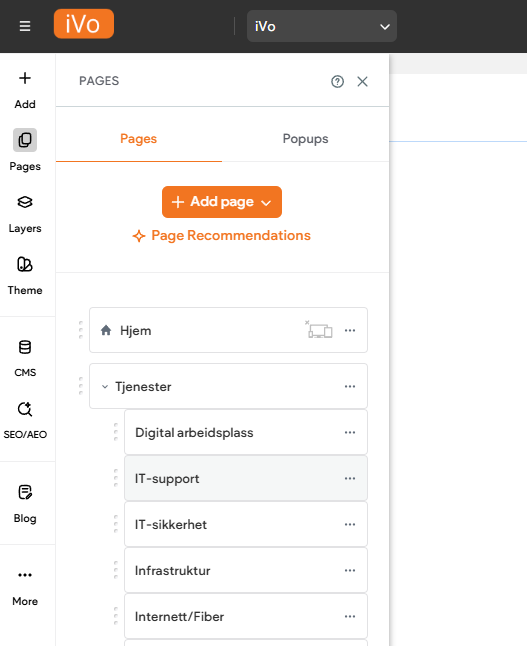Switch to the Popups tab
The image size is (527, 646).
pos(305,139)
